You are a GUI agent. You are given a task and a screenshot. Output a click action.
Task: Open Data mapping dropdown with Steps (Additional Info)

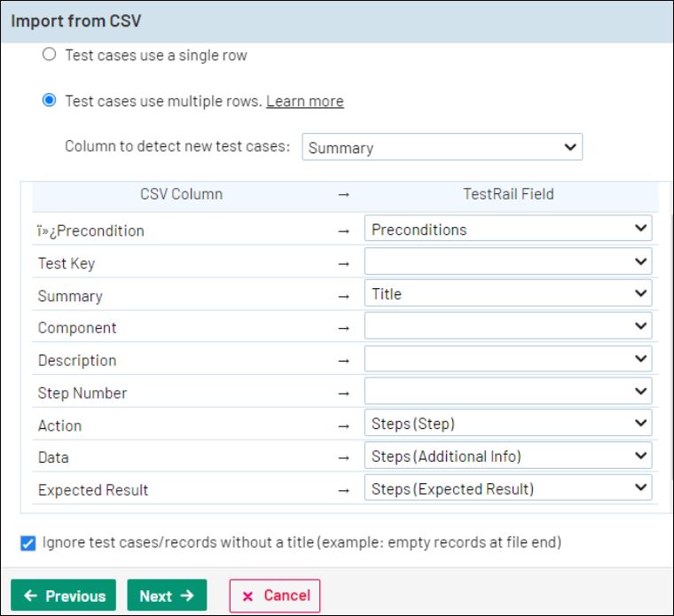pos(507,456)
